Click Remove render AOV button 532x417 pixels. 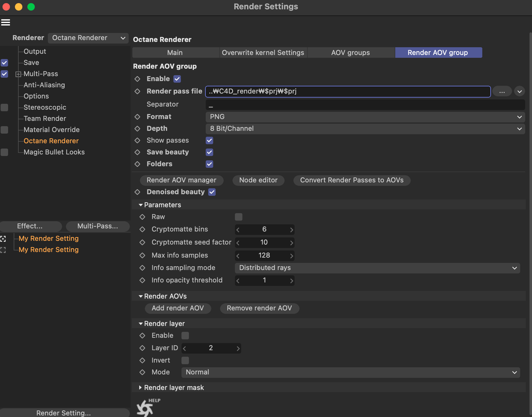point(259,308)
